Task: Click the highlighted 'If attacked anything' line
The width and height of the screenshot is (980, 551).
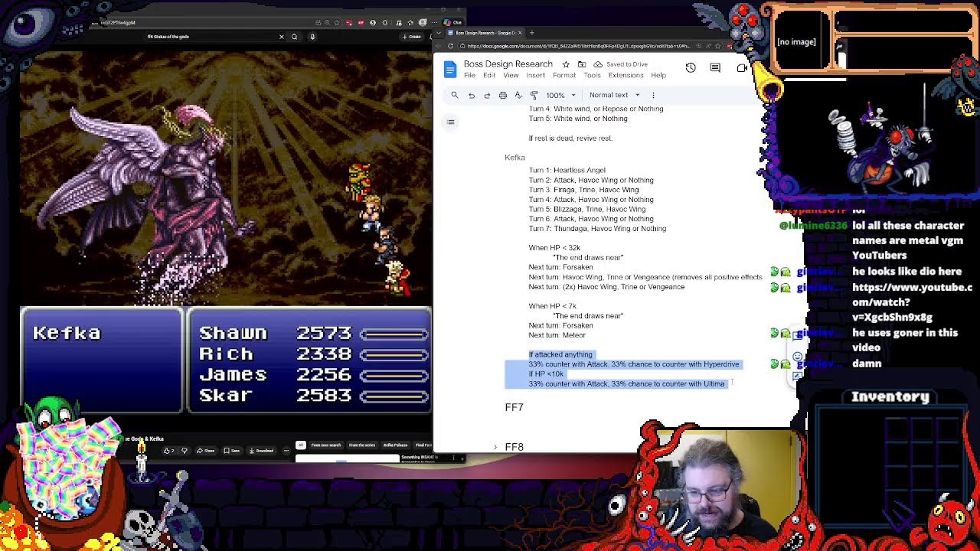Action: point(560,354)
